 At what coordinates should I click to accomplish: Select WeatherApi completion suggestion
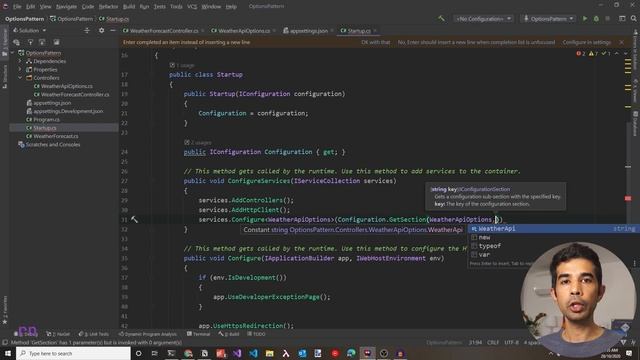click(553, 229)
